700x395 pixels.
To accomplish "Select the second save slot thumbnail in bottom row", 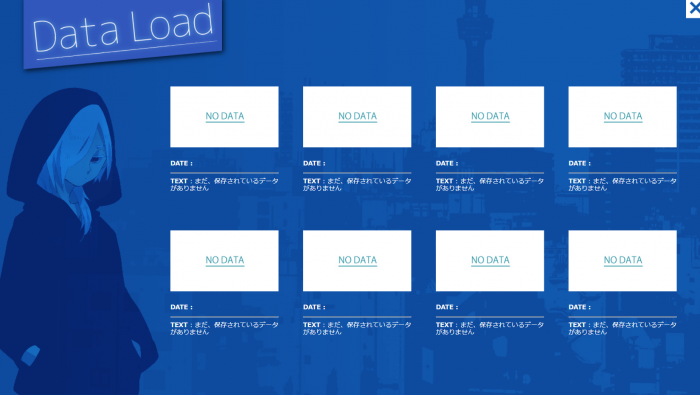I will click(357, 261).
